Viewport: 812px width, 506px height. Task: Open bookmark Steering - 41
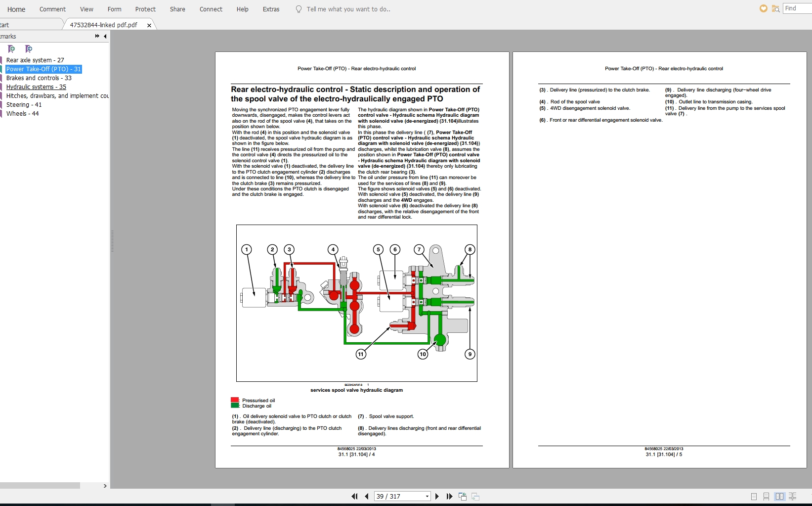(24, 104)
